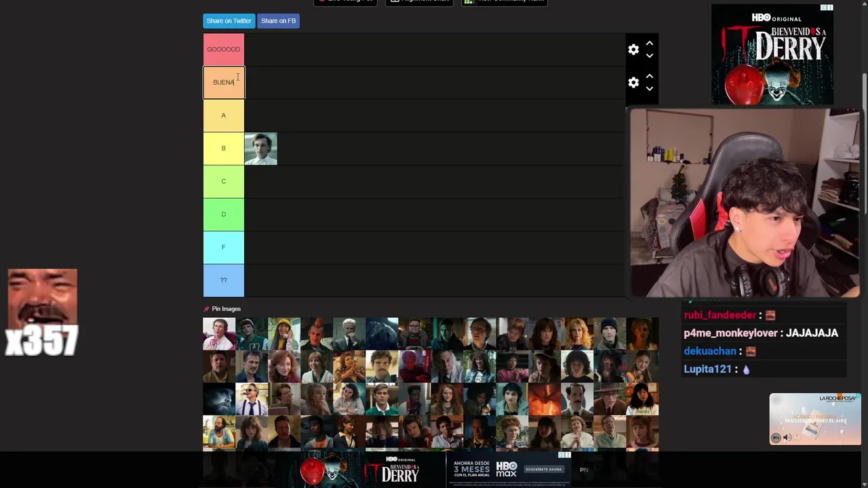868x488 pixels.
Task: Click the Pin Images label
Action: (226, 309)
